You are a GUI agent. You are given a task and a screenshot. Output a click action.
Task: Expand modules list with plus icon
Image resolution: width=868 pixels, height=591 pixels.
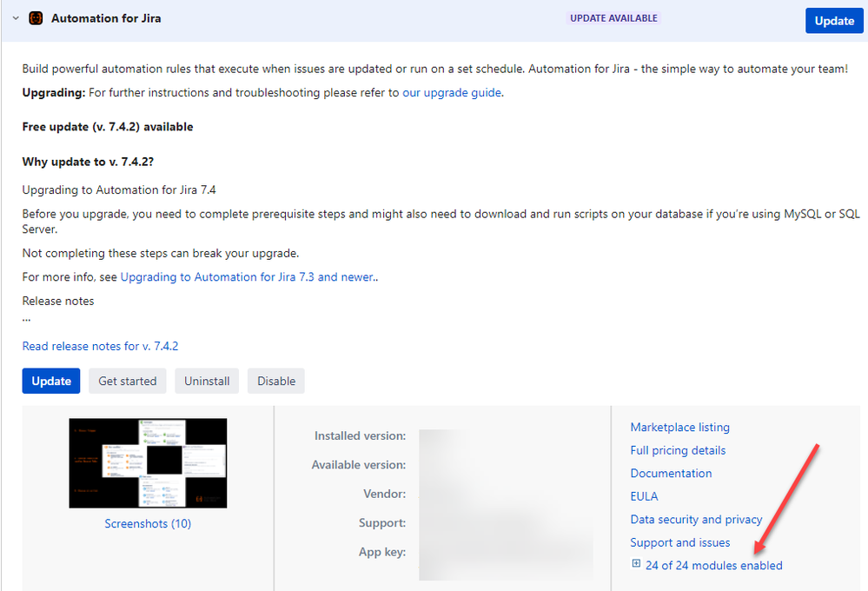[636, 564]
